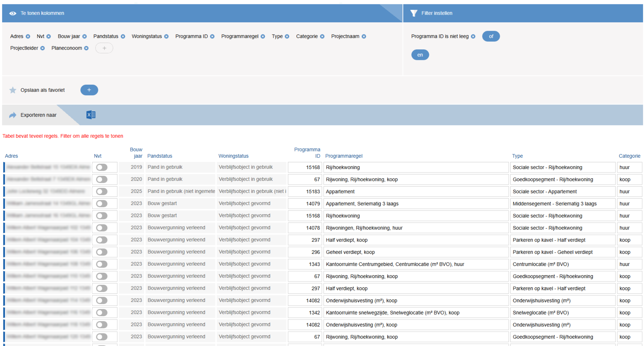The height and width of the screenshot is (346, 644).
Task: Click the star icon for Opslaan als favoriet
Action: [13, 90]
